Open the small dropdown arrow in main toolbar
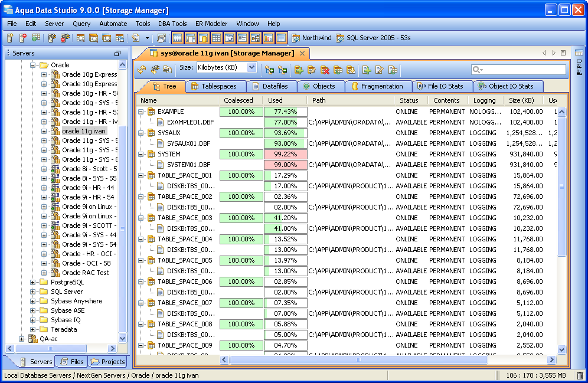 tap(147, 38)
